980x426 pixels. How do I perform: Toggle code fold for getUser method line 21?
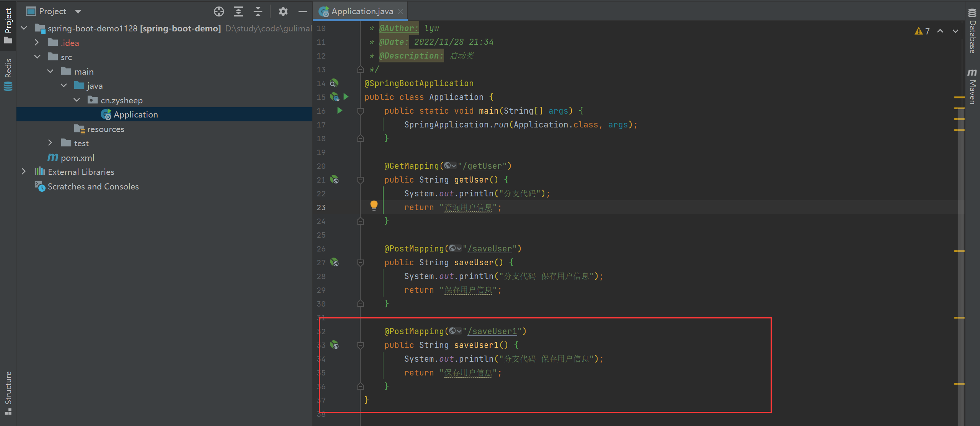pos(360,180)
